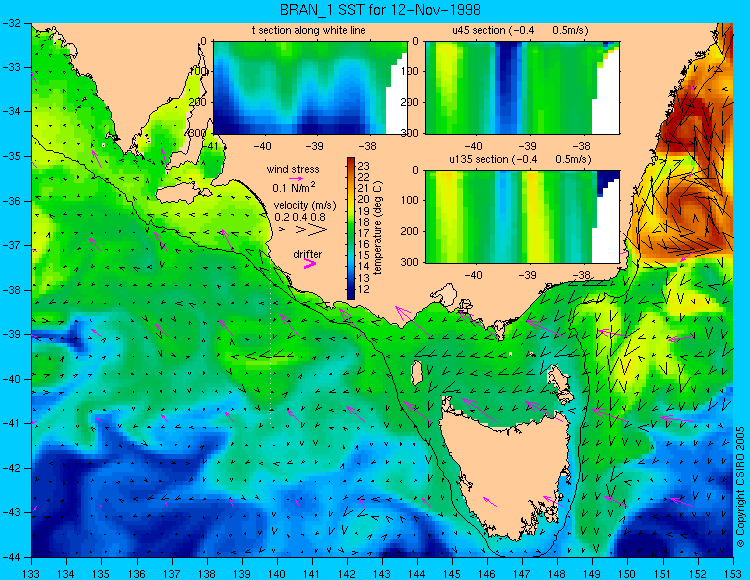Screen dimensions: 750x580
Task: Click the 'drifter' legend label
Action: coord(308,254)
